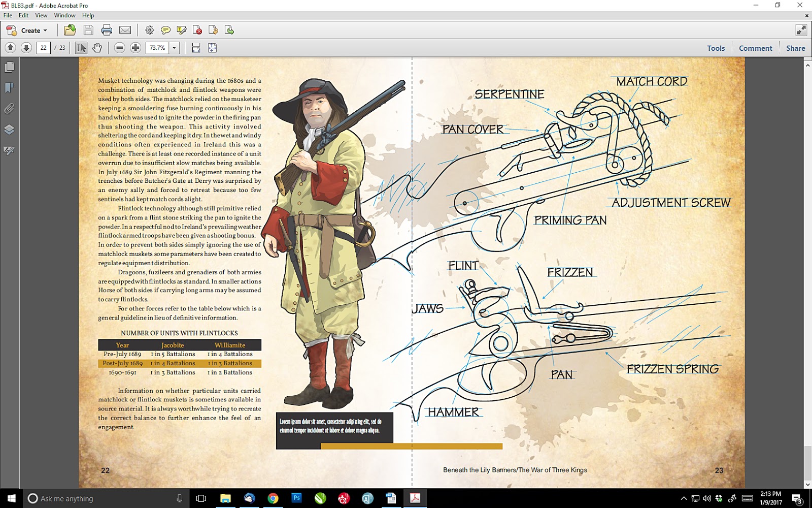Open the Action Center notifications

tap(797, 498)
